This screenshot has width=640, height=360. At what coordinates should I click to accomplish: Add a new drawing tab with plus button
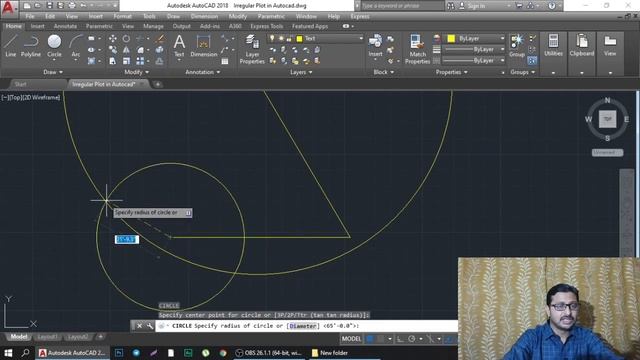pyautogui.click(x=158, y=84)
